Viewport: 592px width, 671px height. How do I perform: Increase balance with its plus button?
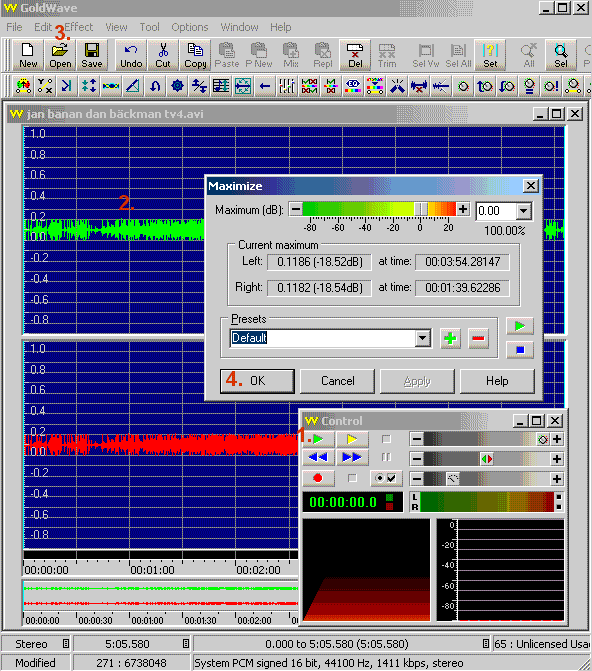[x=556, y=459]
